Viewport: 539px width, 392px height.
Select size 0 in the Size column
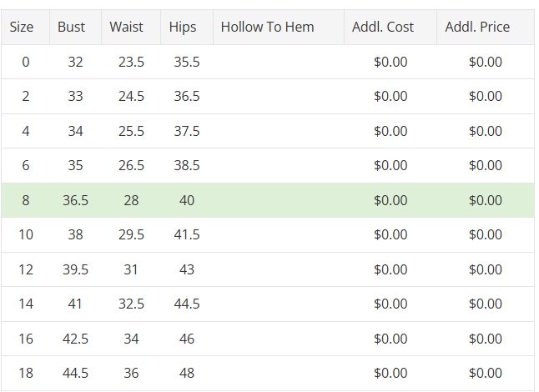click(26, 62)
